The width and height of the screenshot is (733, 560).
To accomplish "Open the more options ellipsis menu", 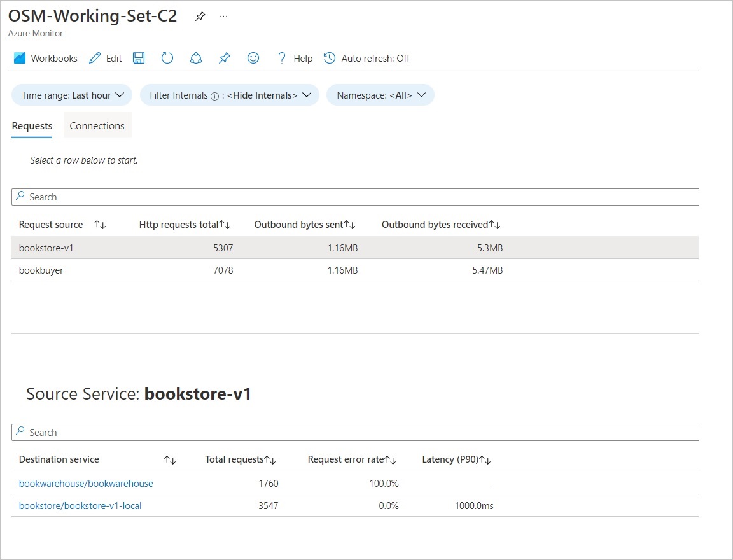I will (223, 17).
